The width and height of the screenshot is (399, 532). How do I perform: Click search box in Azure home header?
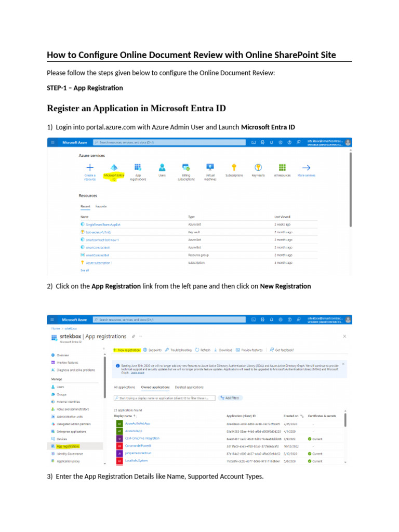(x=169, y=142)
